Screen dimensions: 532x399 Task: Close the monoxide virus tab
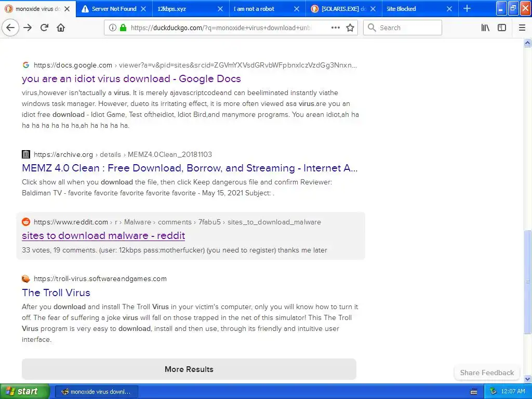pyautogui.click(x=67, y=9)
